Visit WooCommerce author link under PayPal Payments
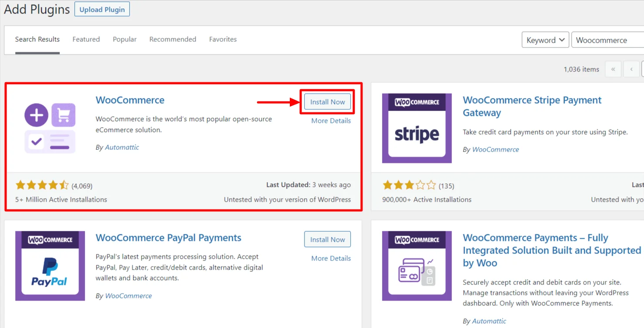 pyautogui.click(x=128, y=296)
